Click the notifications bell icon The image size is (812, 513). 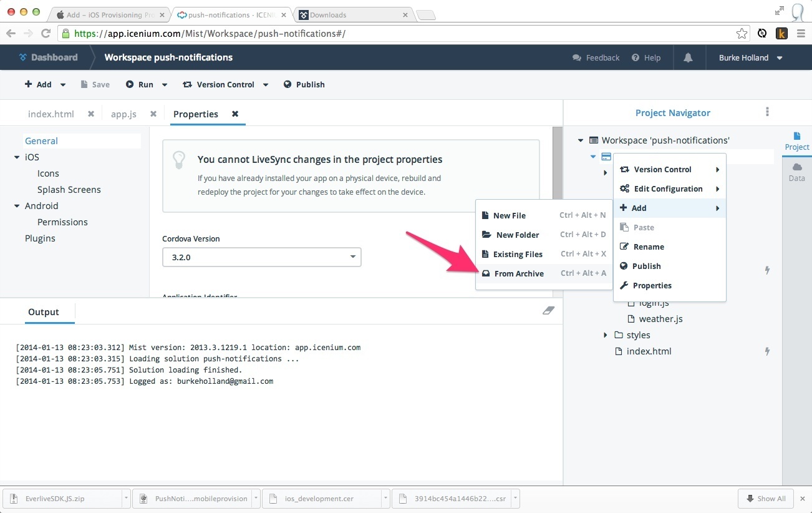pos(688,57)
